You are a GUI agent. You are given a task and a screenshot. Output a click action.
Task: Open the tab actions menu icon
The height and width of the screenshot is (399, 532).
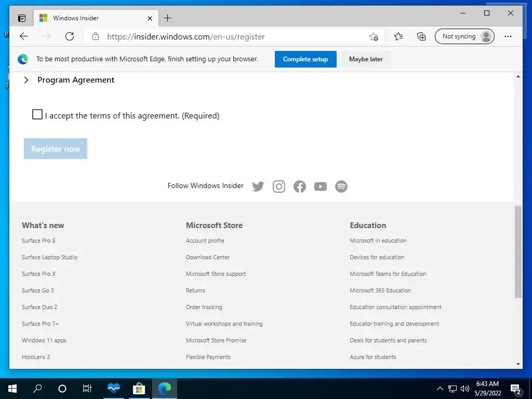point(22,18)
